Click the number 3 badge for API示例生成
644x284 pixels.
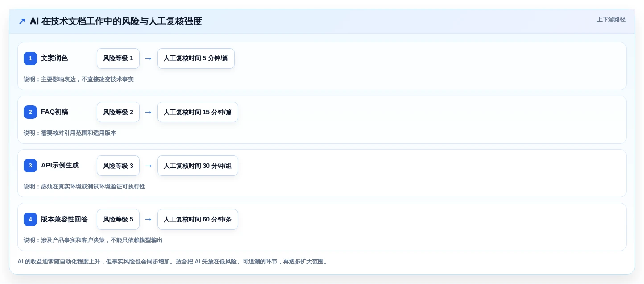(30, 166)
